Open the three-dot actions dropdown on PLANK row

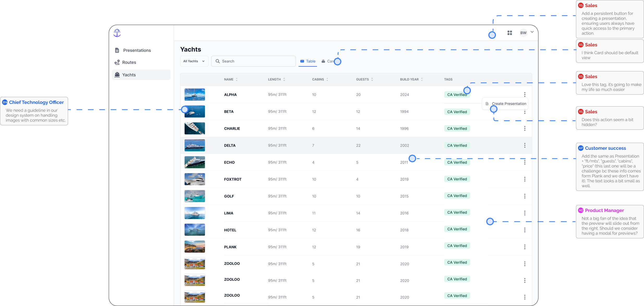pyautogui.click(x=525, y=247)
